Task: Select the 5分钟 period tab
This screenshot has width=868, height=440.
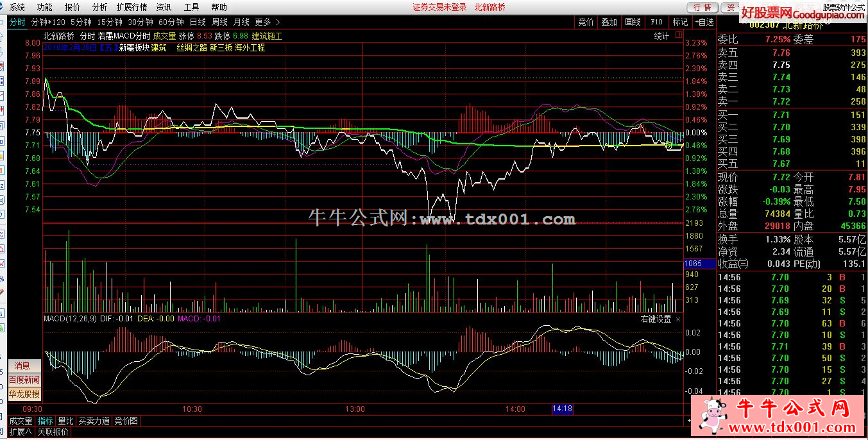Action: tap(81, 22)
